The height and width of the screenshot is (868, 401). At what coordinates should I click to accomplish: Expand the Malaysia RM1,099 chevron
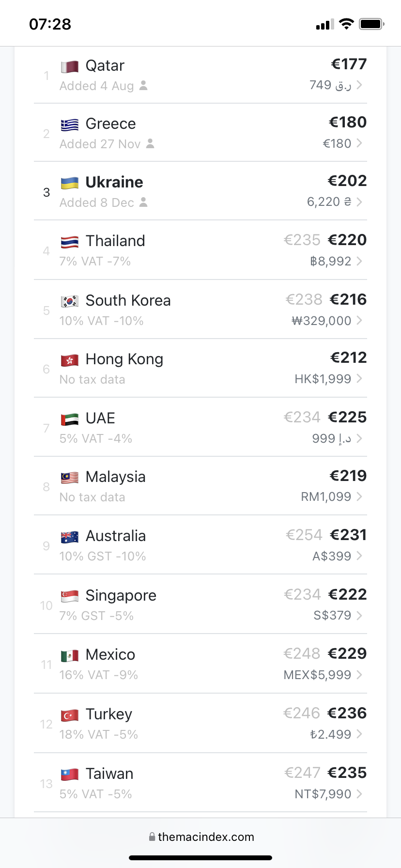click(359, 496)
